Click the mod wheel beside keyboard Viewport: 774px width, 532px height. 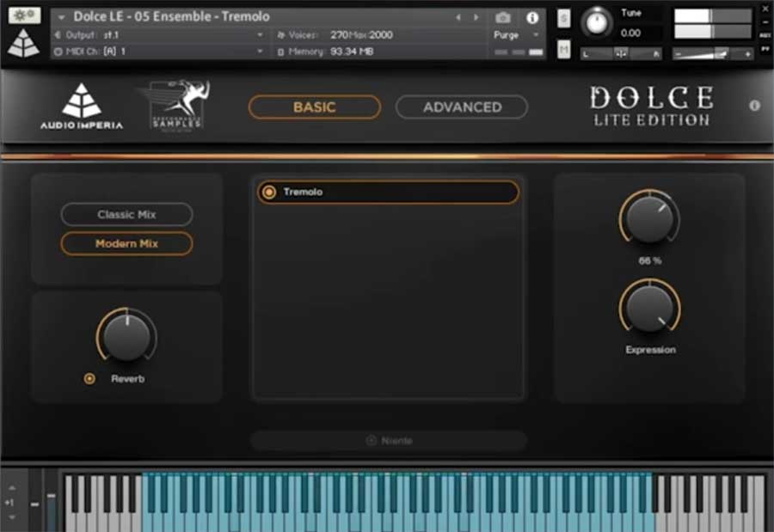coord(52,501)
